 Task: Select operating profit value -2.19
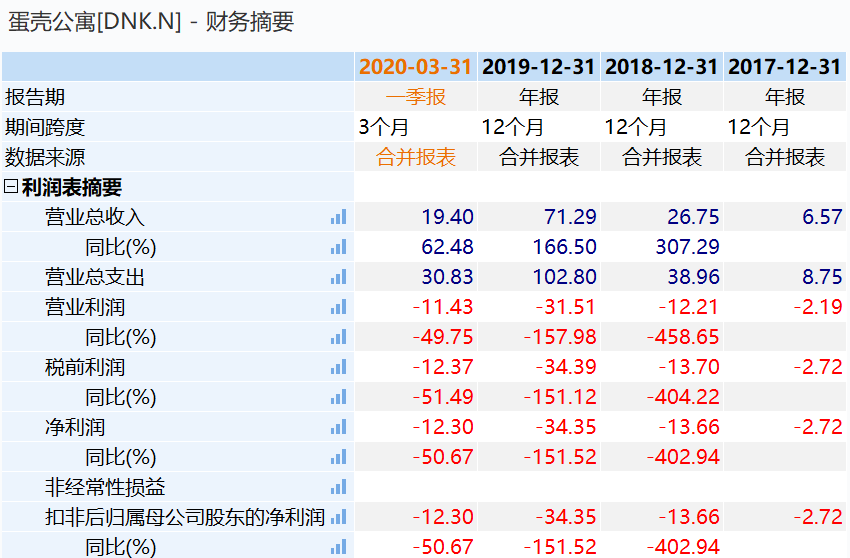coord(818,307)
